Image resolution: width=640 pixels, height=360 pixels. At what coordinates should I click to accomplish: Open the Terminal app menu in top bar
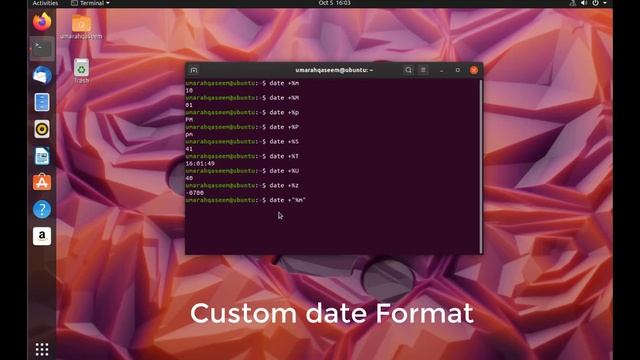tap(90, 3)
